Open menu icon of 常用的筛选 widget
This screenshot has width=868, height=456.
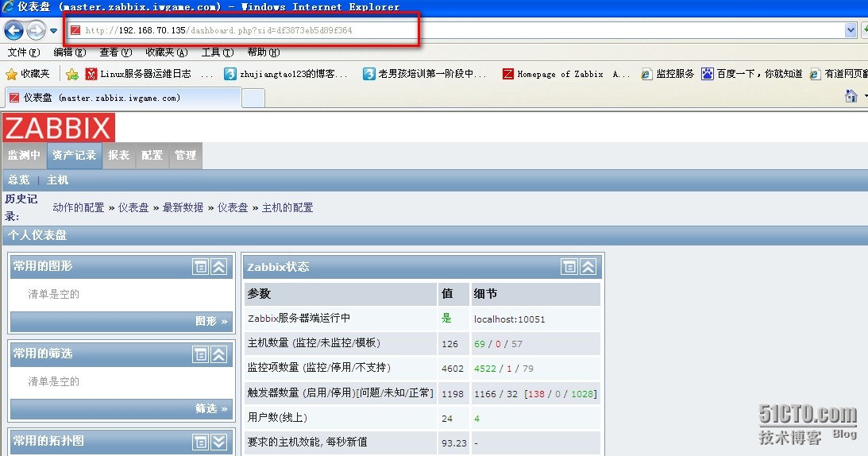(200, 354)
